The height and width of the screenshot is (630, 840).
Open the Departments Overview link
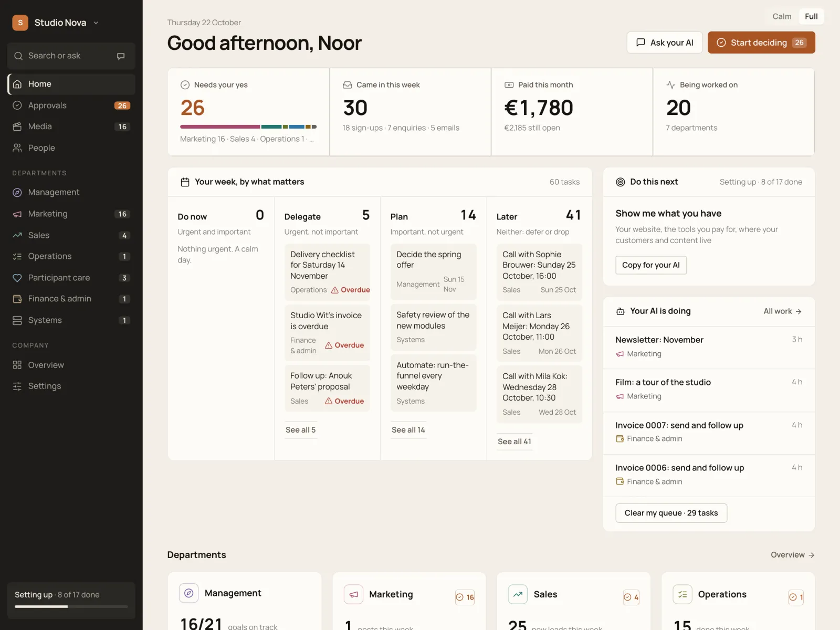[x=792, y=555]
